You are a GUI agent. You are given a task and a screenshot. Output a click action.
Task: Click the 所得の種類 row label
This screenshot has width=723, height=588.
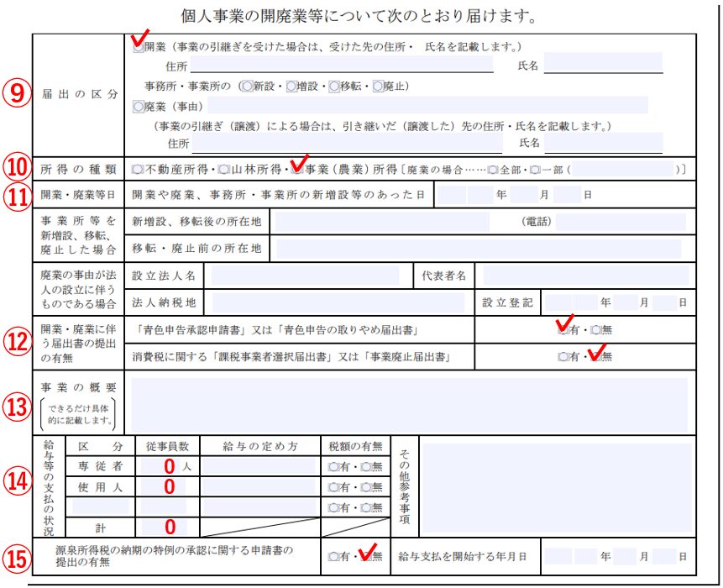[78, 170]
